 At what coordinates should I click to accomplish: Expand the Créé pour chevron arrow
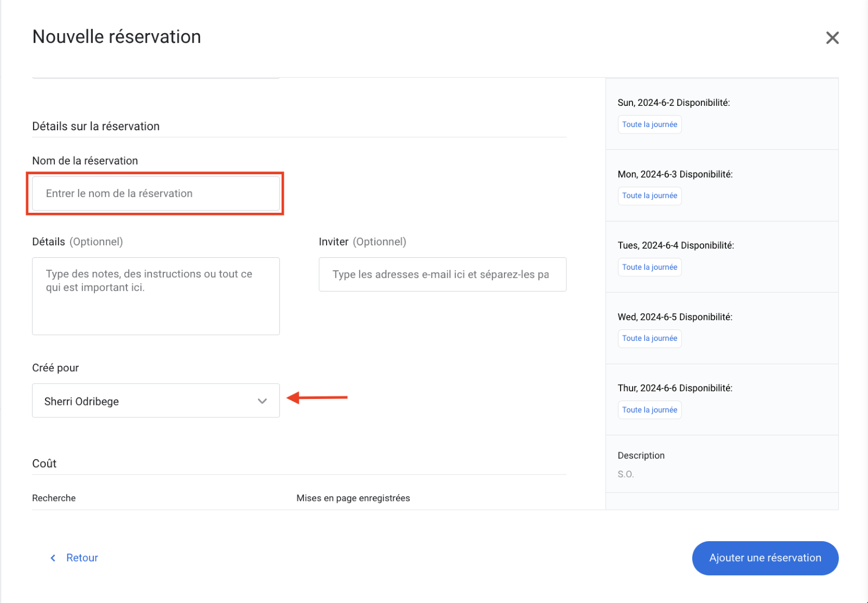(x=263, y=401)
